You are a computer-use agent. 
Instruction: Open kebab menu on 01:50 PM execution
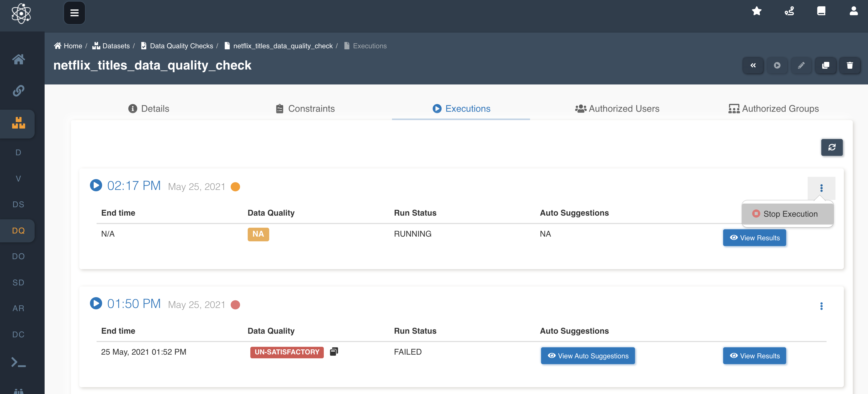pos(822,306)
